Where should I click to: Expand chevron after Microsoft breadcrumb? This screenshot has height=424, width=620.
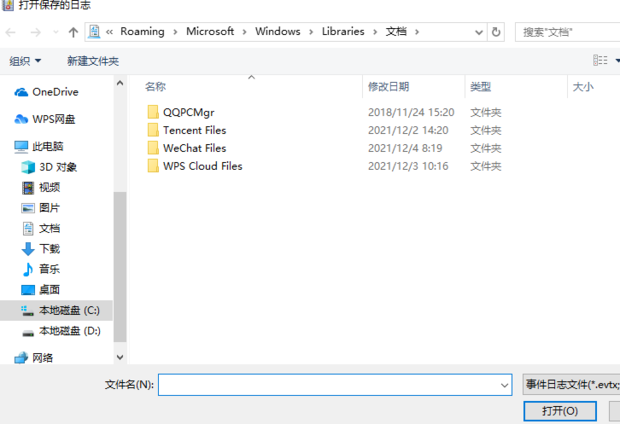tap(244, 32)
